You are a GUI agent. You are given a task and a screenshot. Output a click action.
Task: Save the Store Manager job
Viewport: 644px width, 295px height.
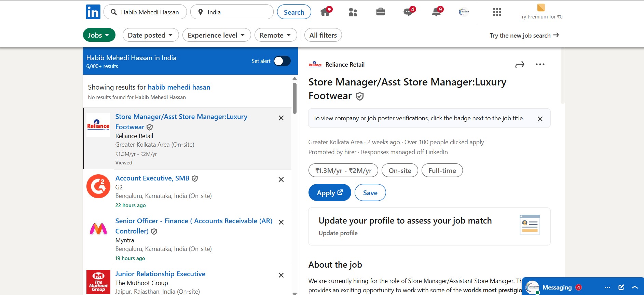(370, 193)
